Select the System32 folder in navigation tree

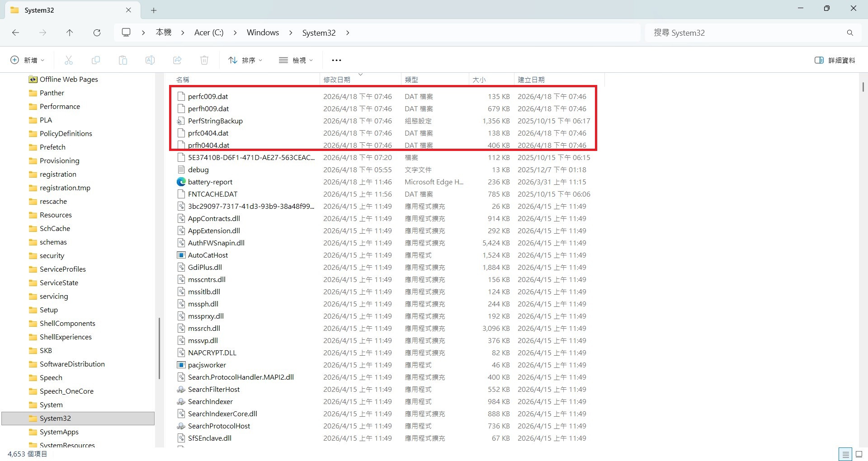point(78,418)
